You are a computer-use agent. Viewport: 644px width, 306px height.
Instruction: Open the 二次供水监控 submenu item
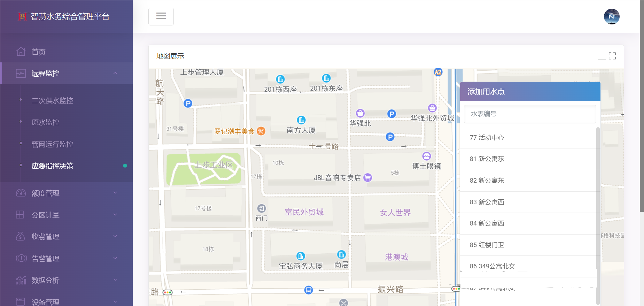tap(53, 101)
